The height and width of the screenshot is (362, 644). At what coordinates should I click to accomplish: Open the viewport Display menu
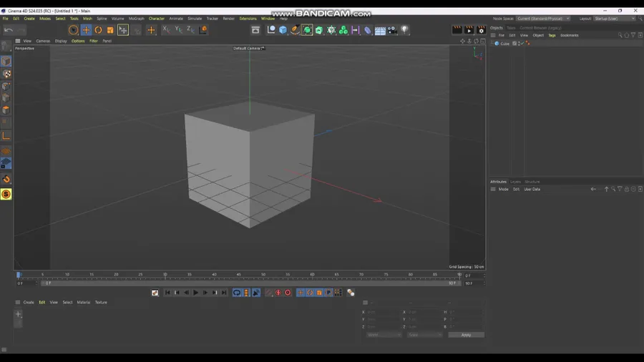pyautogui.click(x=61, y=41)
